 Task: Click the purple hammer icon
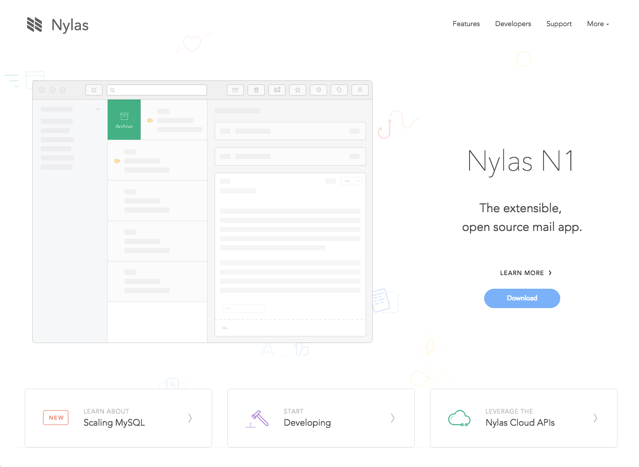click(258, 419)
